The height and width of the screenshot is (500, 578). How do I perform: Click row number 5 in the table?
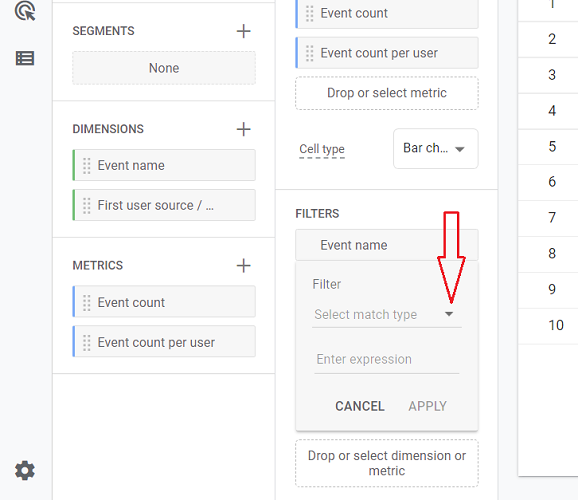coord(552,146)
